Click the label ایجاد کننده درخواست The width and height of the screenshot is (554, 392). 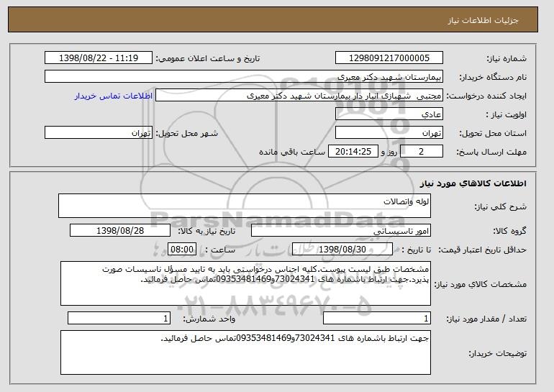coord(486,96)
